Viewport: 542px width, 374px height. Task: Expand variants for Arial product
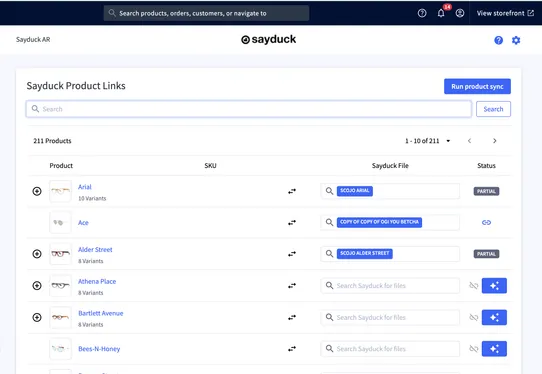[37, 191]
